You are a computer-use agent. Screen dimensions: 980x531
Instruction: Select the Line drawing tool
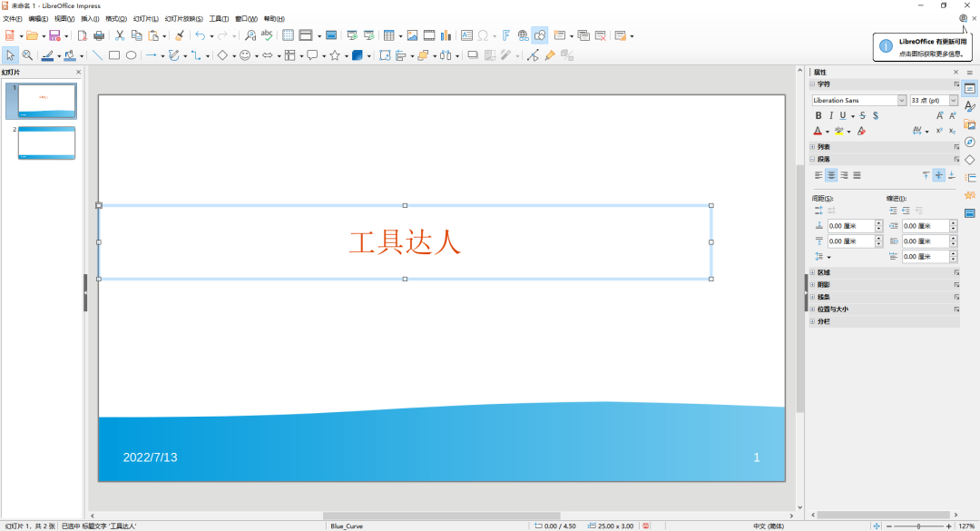(98, 55)
